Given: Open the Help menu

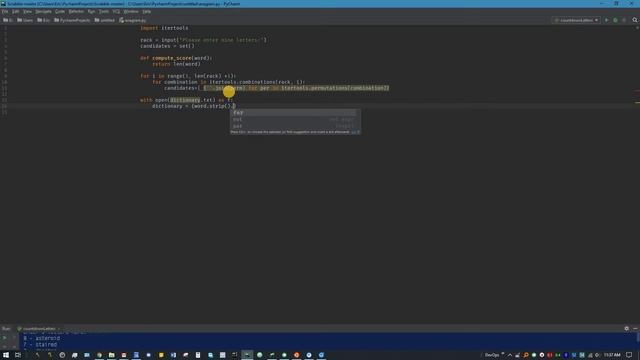Looking at the screenshot, I should 147,11.
